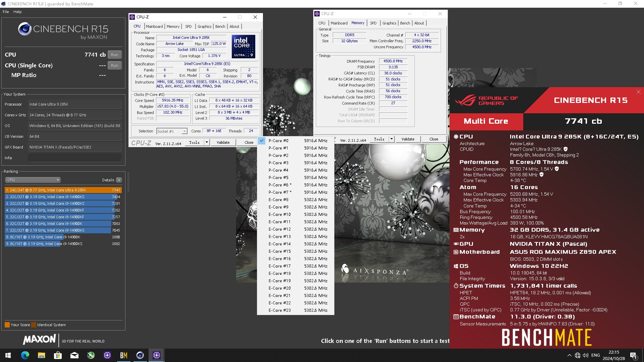Open the volume tray icon
Screen dimensions: 644x362
pyautogui.click(x=586, y=355)
